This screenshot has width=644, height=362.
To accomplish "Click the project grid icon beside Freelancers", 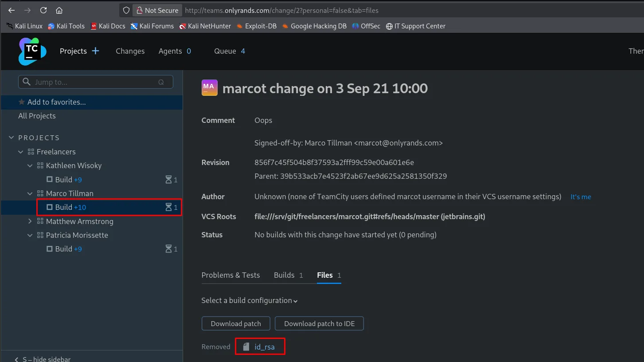I will (x=31, y=152).
